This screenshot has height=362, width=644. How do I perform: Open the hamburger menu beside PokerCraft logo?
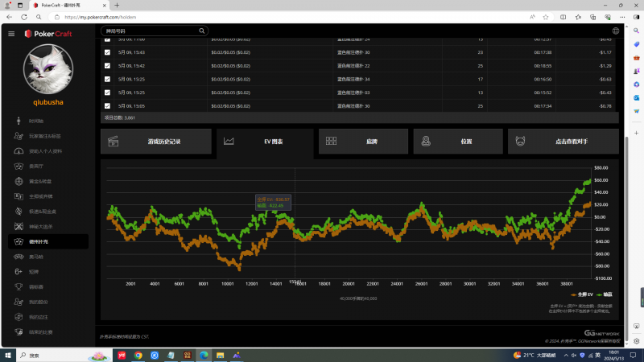[x=11, y=33]
